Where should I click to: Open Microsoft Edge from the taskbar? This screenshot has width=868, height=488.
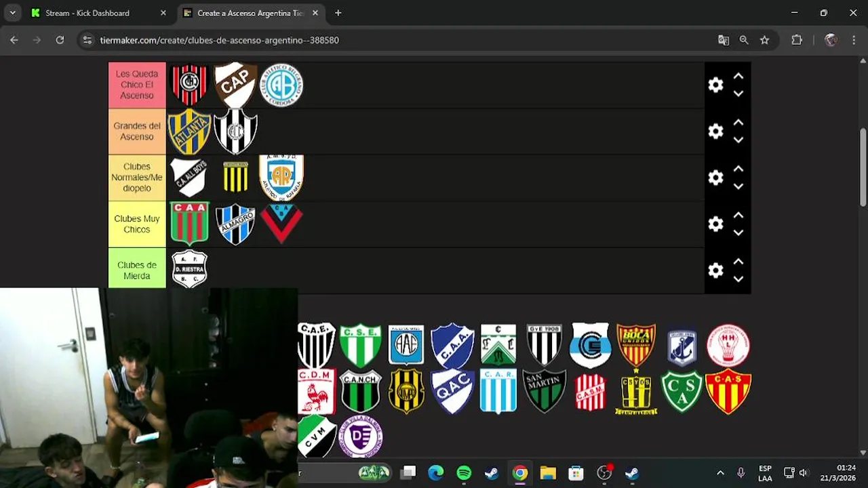pos(436,473)
